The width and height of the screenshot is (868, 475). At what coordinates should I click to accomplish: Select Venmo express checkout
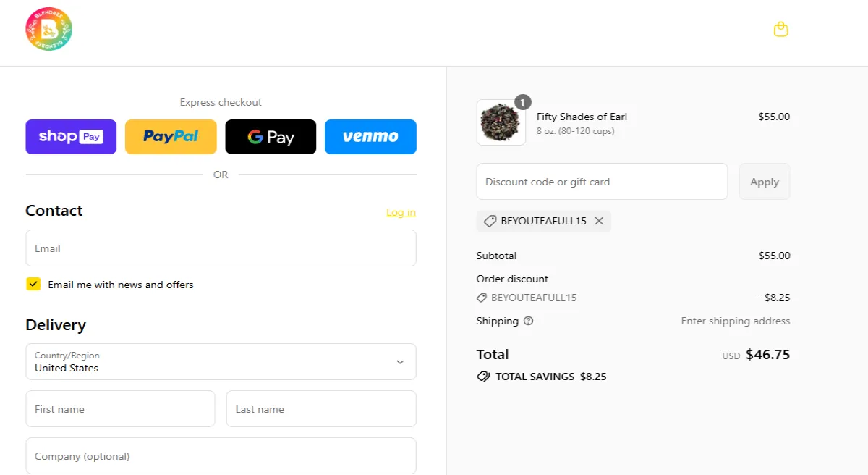(x=370, y=136)
